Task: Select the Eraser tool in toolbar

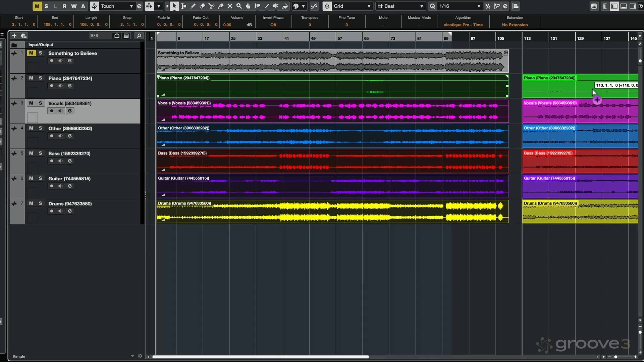Action: pyautogui.click(x=202, y=6)
